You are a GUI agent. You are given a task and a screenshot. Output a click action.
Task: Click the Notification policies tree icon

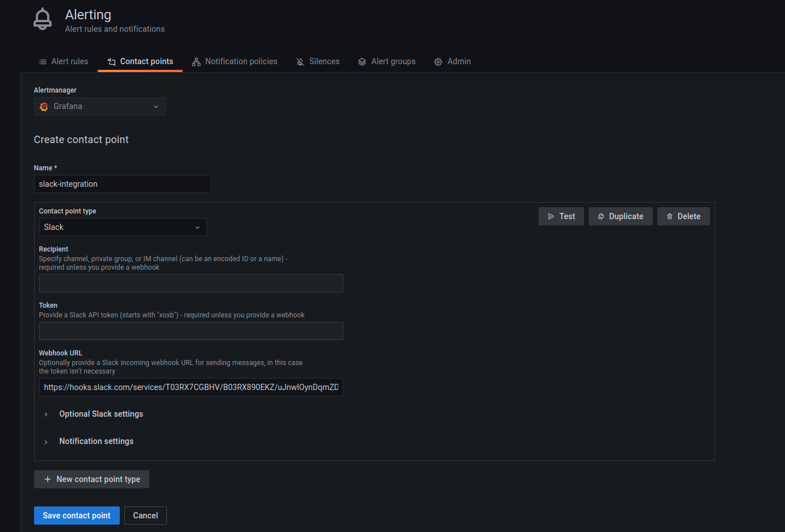pos(196,62)
